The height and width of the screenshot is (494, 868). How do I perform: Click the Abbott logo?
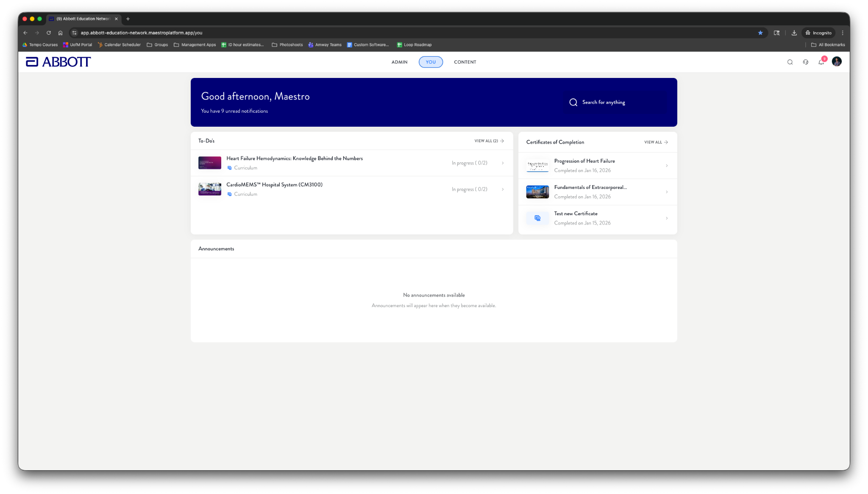tap(58, 62)
